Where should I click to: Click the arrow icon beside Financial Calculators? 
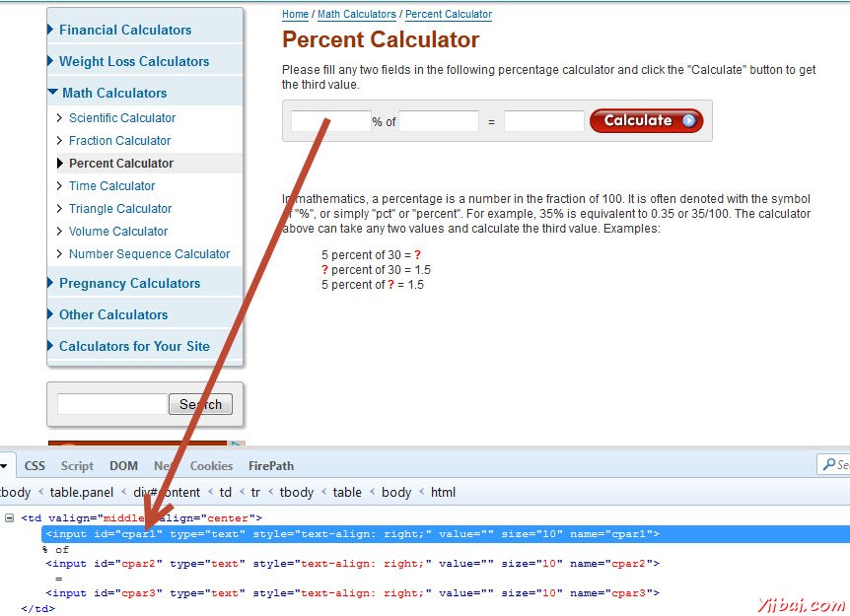pos(51,30)
